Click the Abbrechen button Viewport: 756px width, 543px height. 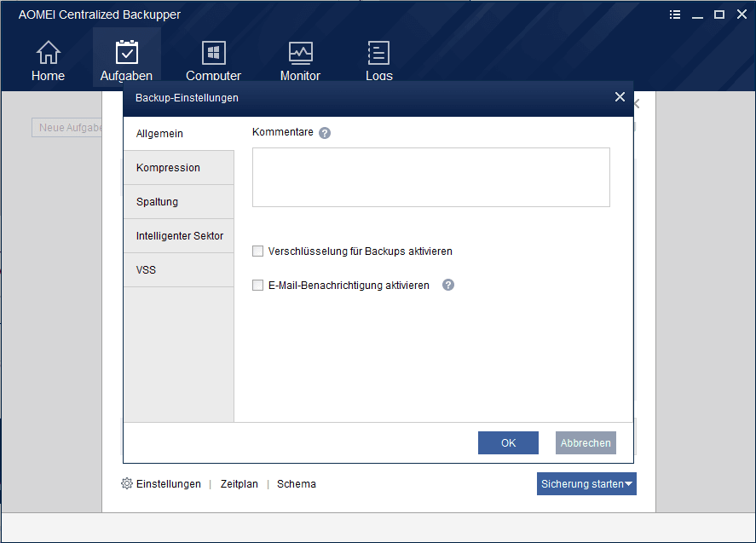coord(586,442)
